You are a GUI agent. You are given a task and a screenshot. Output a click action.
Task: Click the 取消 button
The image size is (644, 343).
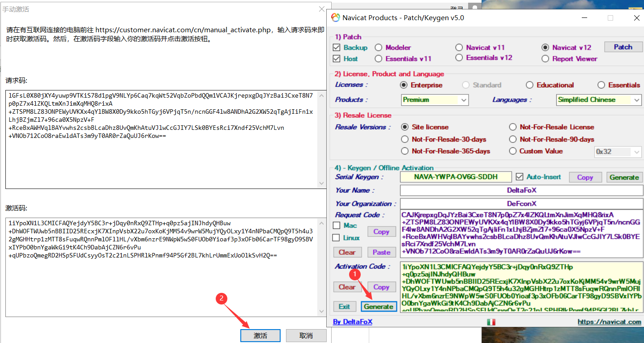point(306,335)
